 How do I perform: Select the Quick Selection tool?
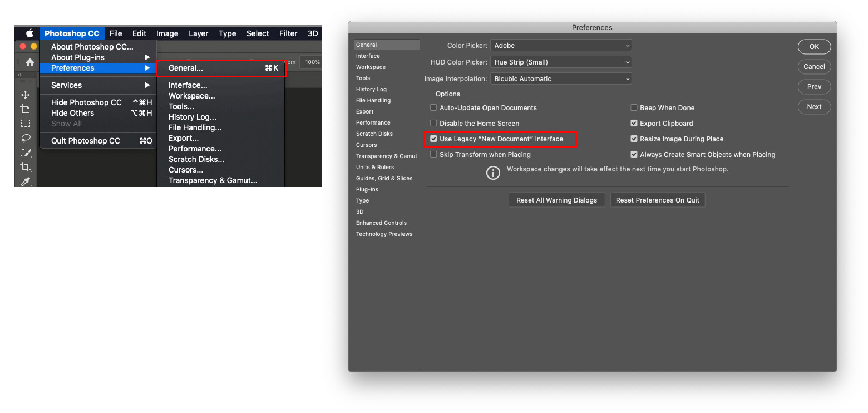click(x=26, y=153)
